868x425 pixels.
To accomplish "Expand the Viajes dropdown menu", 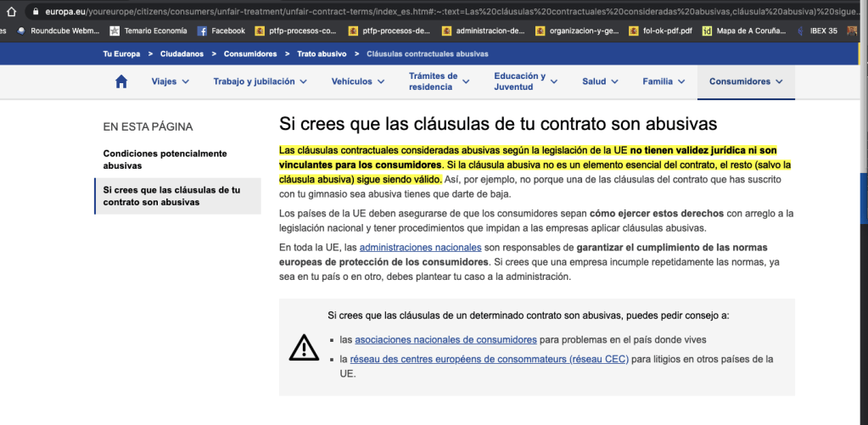I will pos(170,81).
